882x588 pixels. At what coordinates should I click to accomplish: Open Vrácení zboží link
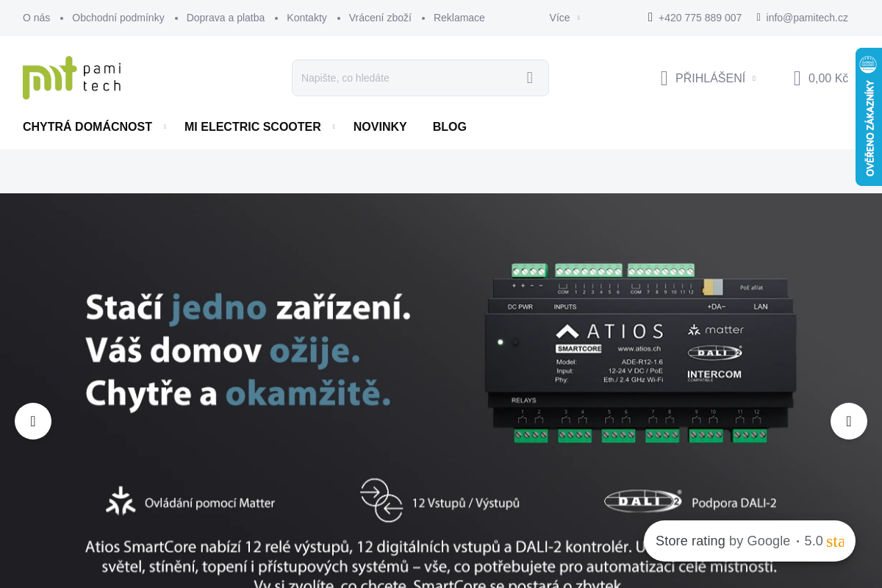click(x=380, y=18)
